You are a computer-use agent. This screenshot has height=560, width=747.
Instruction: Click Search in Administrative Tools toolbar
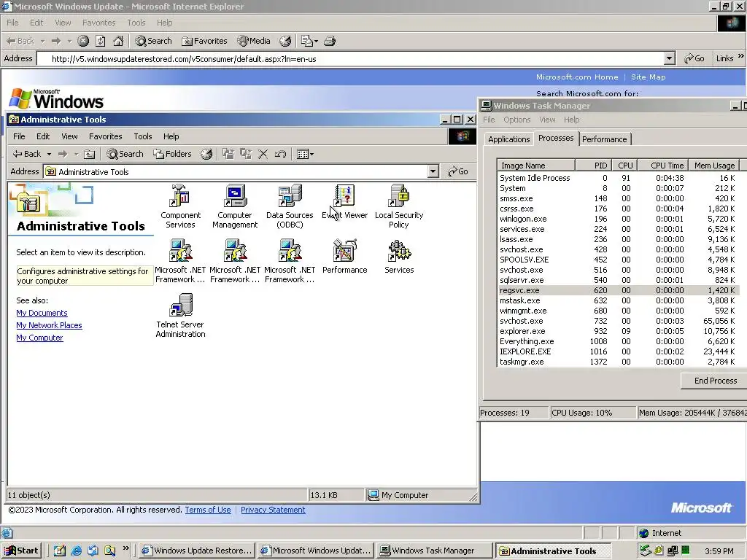pyautogui.click(x=125, y=154)
